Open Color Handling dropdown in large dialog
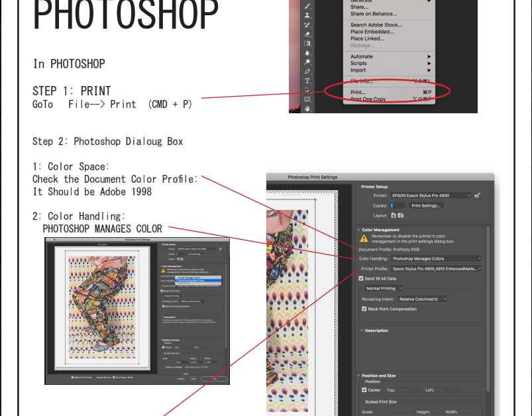This screenshot has height=416, width=532. (x=437, y=258)
